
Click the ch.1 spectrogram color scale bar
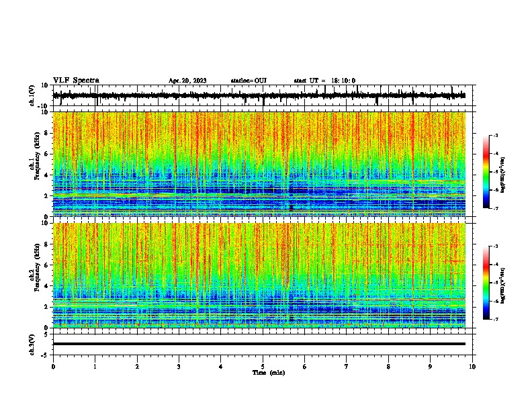486,172
